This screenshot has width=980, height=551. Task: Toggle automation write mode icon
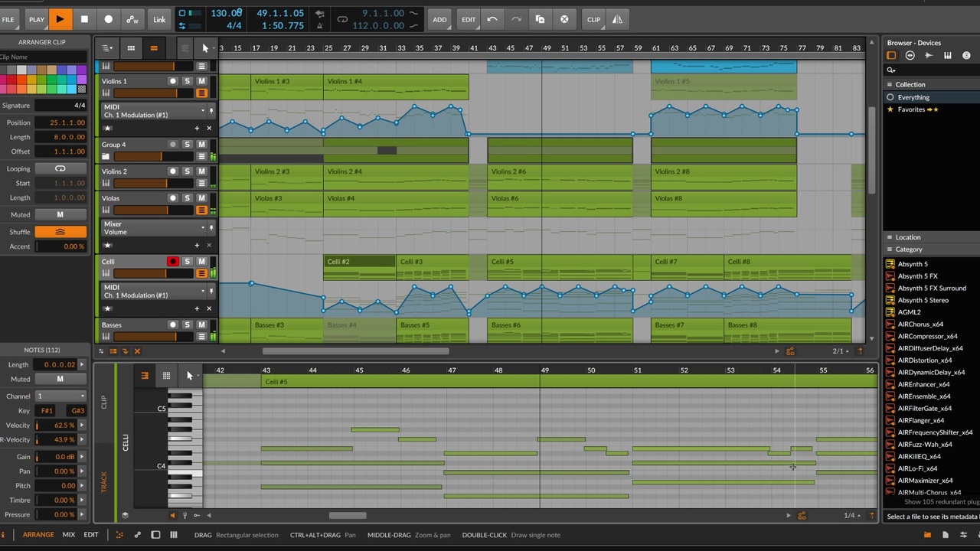(132, 19)
